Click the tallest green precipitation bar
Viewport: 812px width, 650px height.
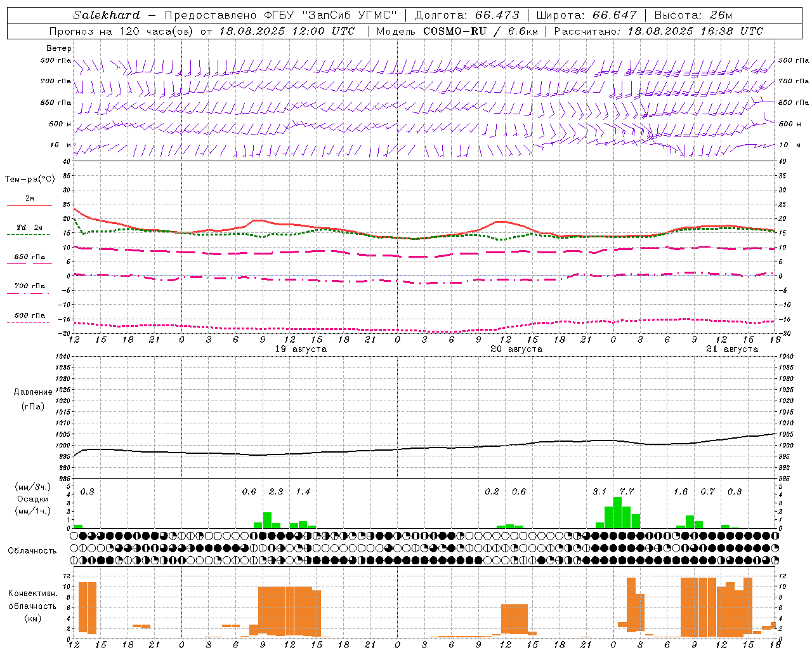(x=617, y=513)
